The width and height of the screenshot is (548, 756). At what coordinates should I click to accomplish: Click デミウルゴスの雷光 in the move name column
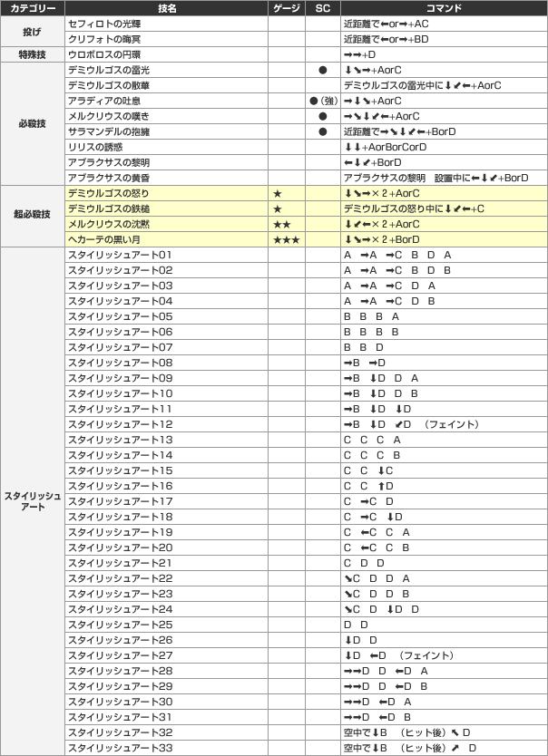(x=109, y=70)
